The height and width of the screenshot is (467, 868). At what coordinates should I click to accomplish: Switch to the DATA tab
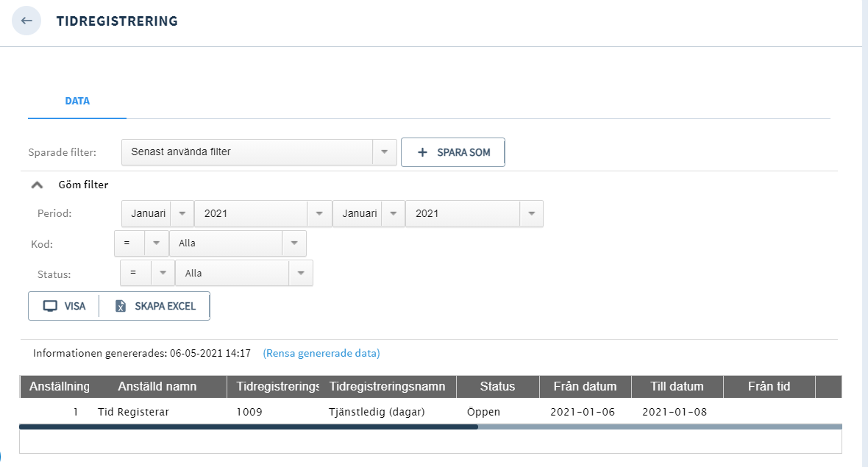click(77, 101)
